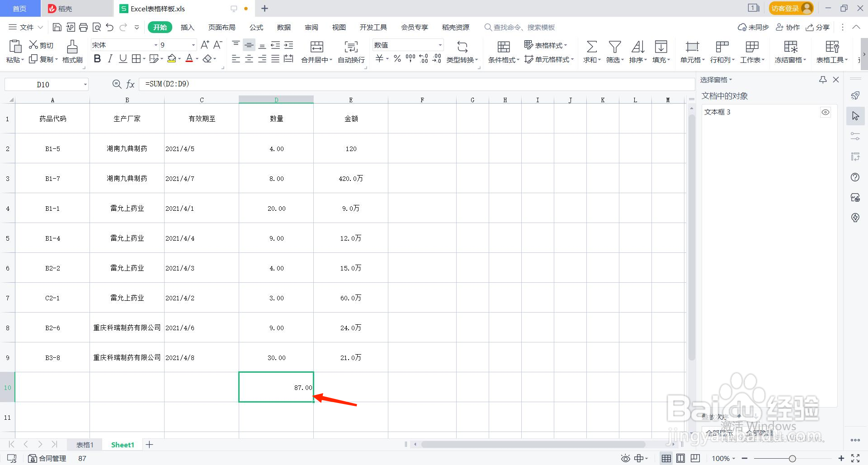Viewport: 868px width, 465px height.
Task: Open the 视图 ribbon tab
Action: coord(339,27)
